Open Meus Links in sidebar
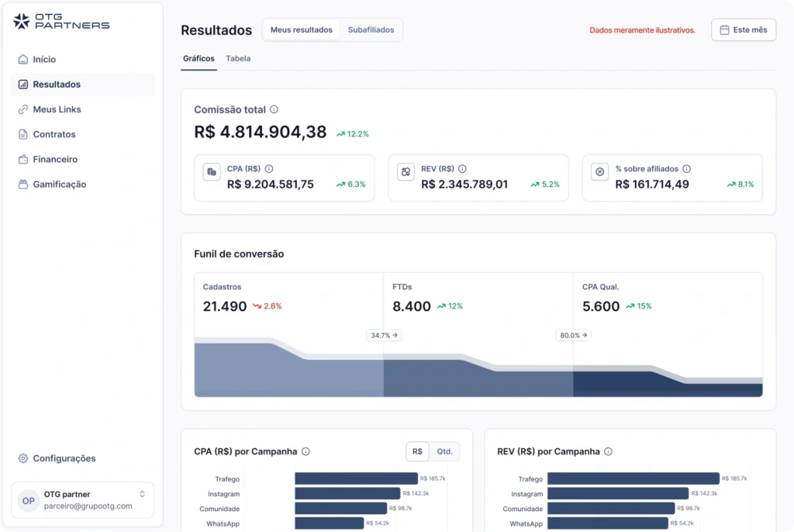This screenshot has height=532, width=794. click(x=57, y=109)
